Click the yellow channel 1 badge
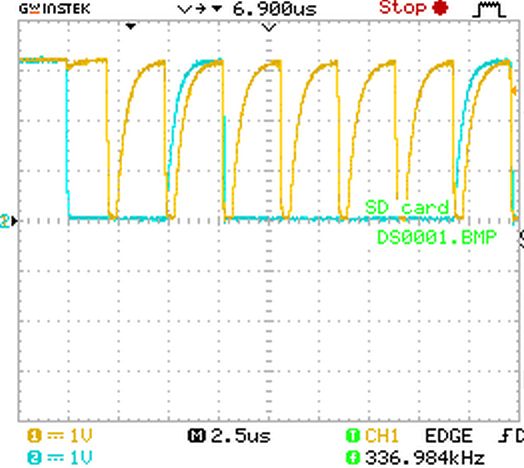This screenshot has height=468, width=524. 34,436
